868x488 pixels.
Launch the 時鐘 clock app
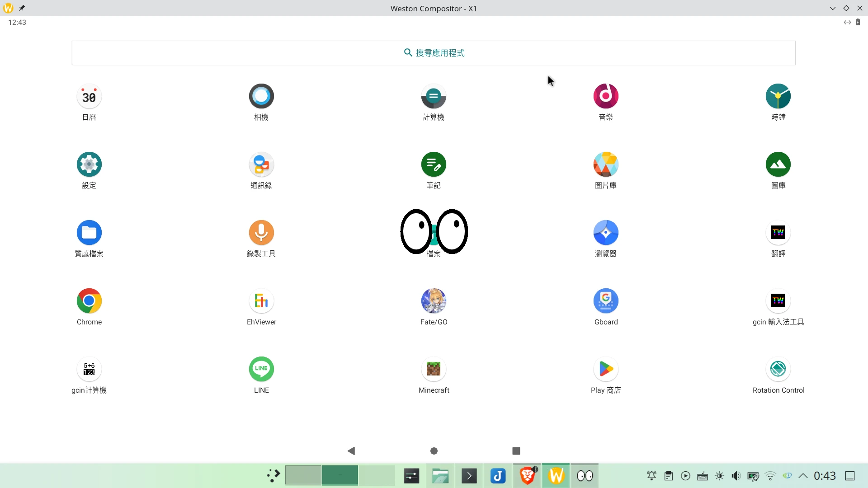click(778, 96)
